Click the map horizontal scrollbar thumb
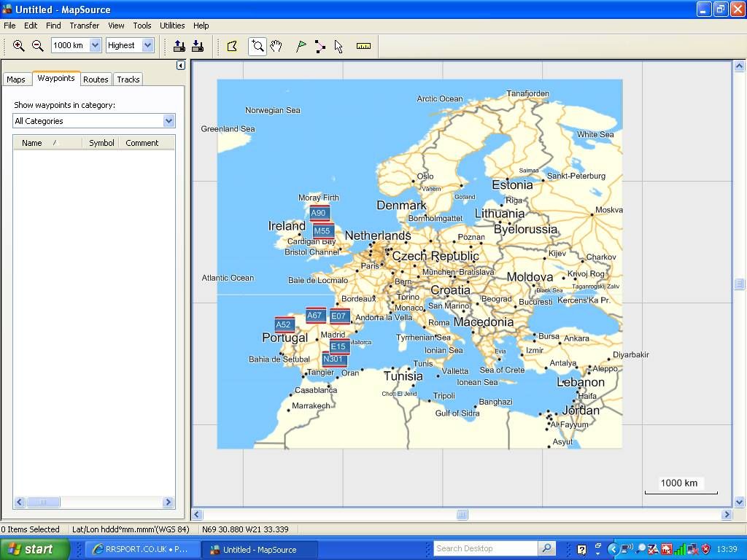 coord(462,514)
